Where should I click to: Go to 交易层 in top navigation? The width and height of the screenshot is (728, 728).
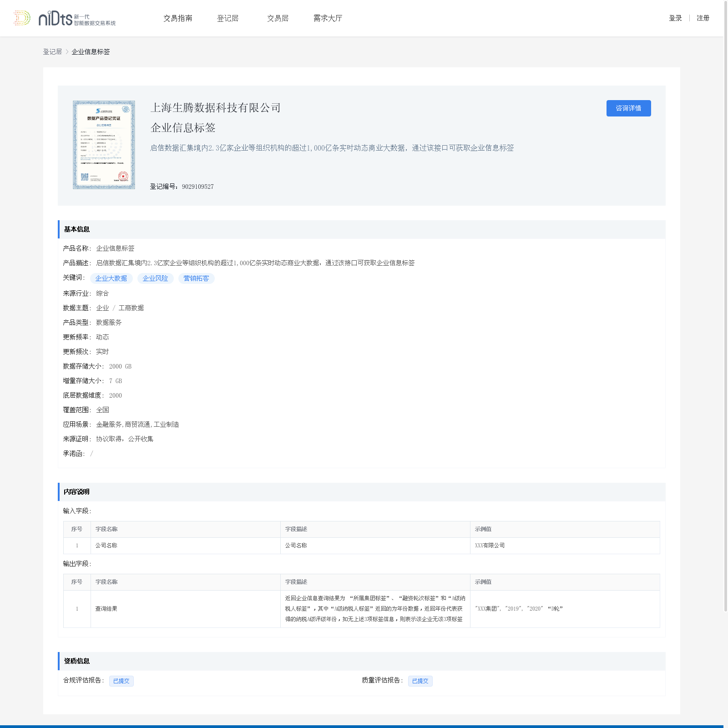[x=278, y=18]
